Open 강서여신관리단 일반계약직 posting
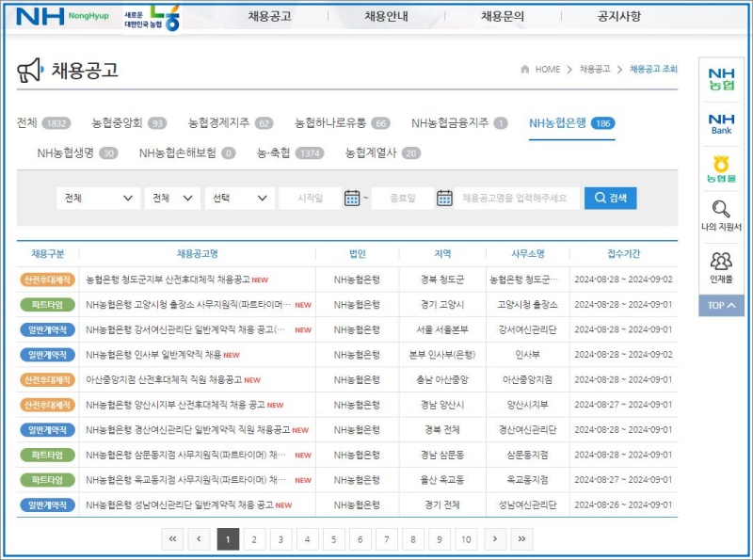This screenshot has height=560, width=753. pos(184,329)
